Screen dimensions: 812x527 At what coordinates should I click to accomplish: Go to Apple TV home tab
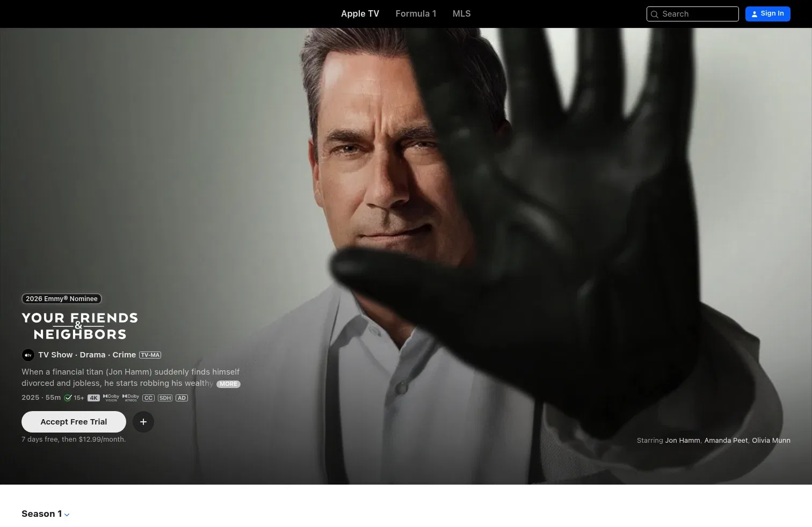tap(360, 14)
